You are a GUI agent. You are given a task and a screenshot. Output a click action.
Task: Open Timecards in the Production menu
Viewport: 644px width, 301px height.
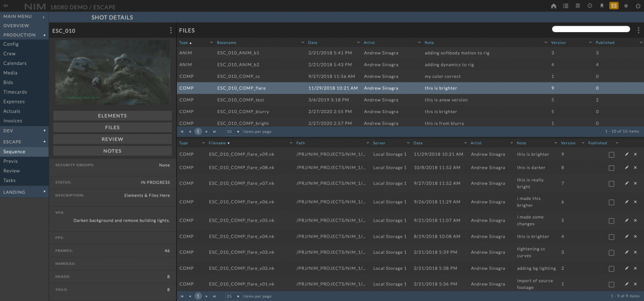pos(15,92)
